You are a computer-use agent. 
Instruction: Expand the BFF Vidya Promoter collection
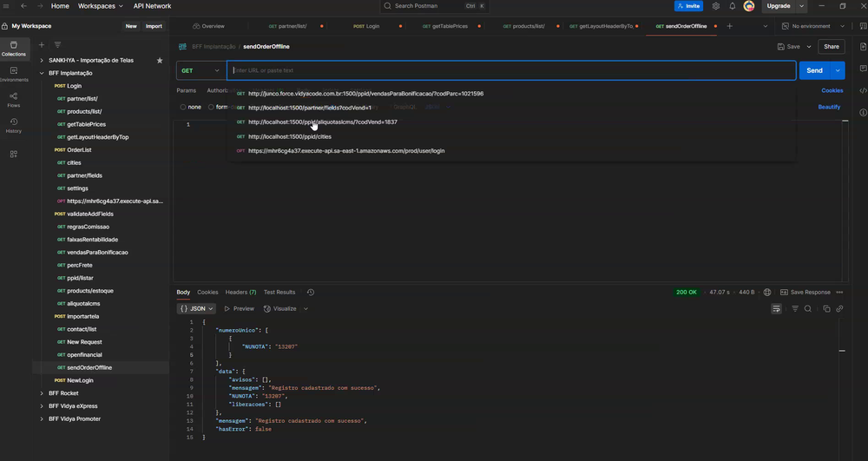[42, 419]
